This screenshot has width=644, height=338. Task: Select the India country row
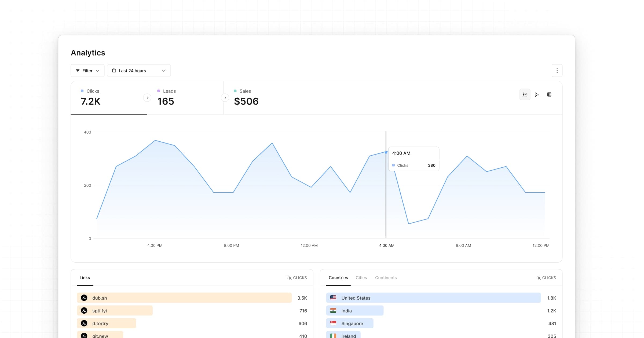(441, 311)
